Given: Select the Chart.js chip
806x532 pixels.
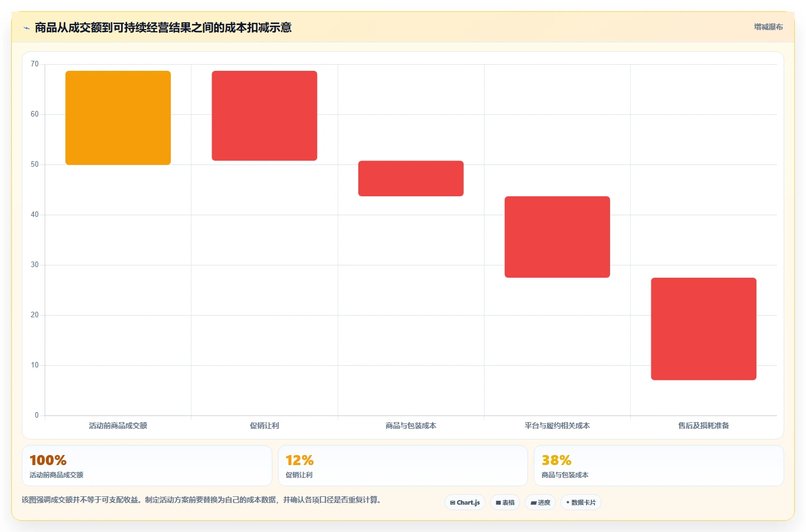Looking at the screenshot, I should click(465, 502).
